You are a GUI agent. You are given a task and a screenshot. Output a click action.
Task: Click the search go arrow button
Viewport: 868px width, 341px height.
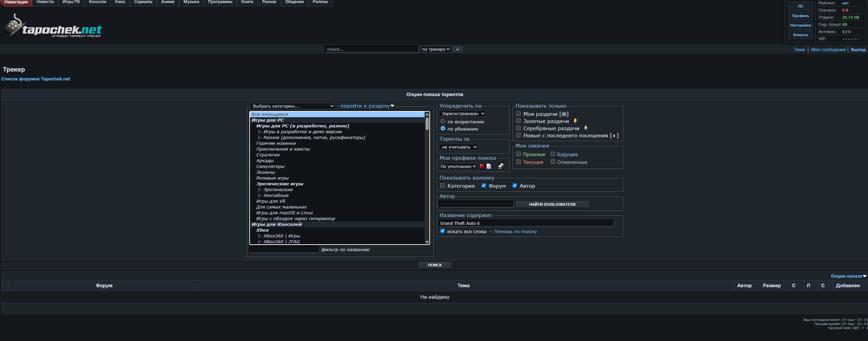coord(457,49)
